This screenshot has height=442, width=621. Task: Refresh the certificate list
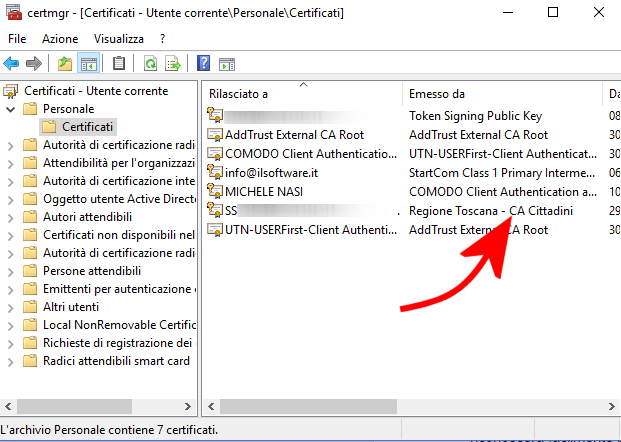150,63
